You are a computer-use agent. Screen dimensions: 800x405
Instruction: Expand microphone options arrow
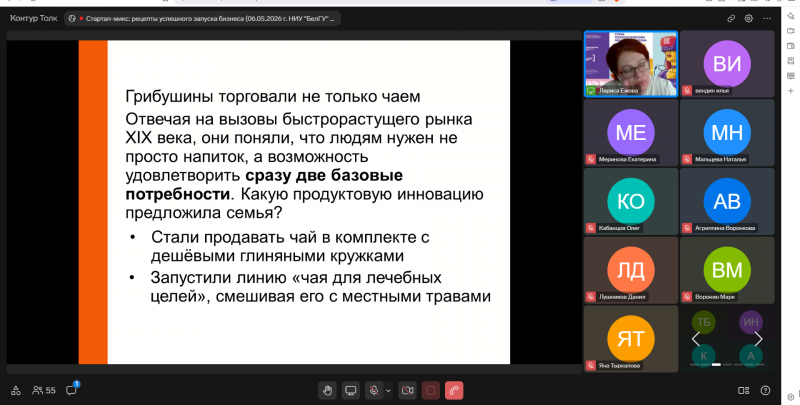coord(388,391)
